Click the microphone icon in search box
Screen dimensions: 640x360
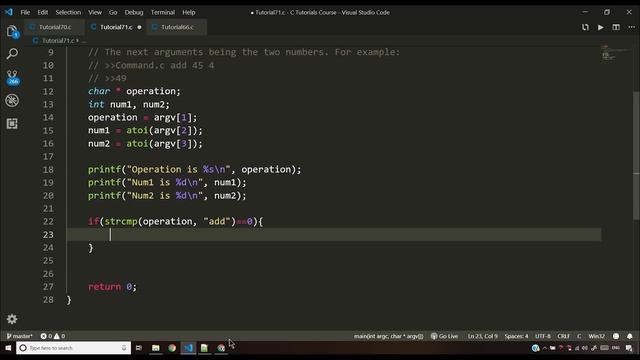click(x=124, y=348)
